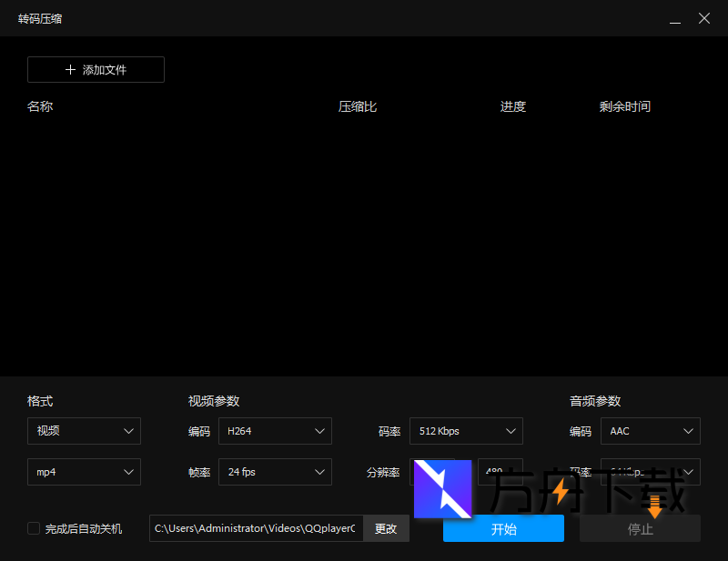Click the 进度 column header
This screenshot has width=728, height=561.
point(513,106)
